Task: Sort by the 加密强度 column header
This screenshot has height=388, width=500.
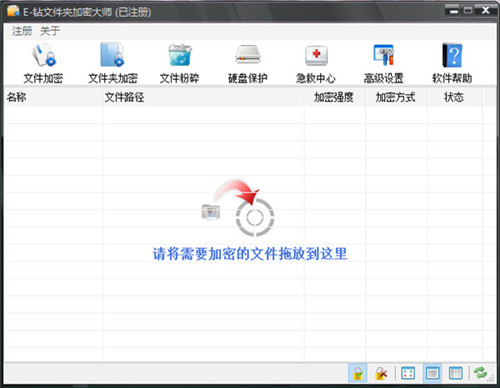Action: 335,97
